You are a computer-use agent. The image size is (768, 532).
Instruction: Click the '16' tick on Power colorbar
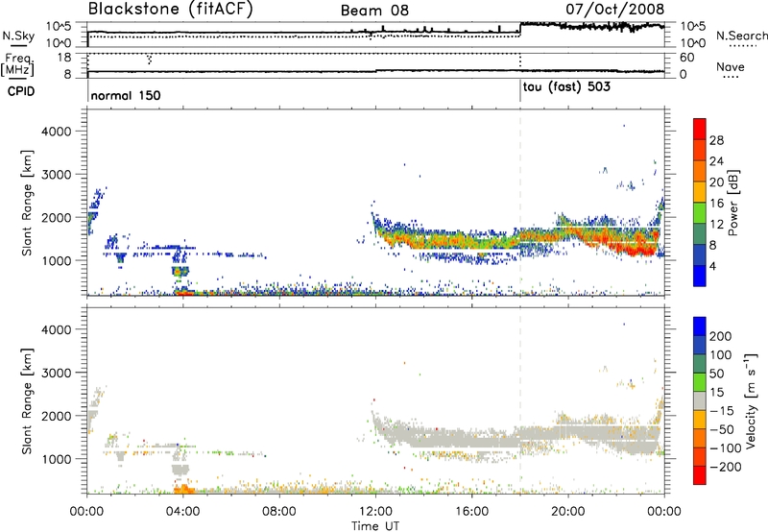tap(716, 204)
